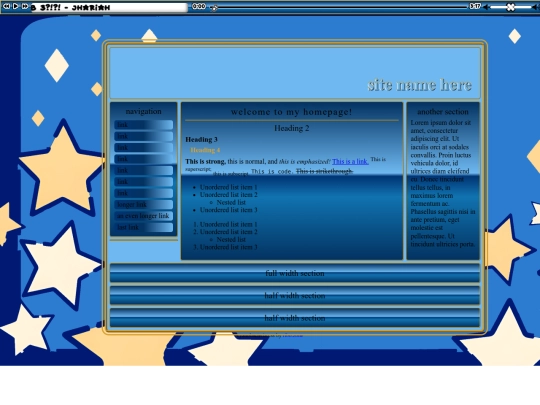
Task: Skip to the next track in the player
Action: [x=25, y=6]
